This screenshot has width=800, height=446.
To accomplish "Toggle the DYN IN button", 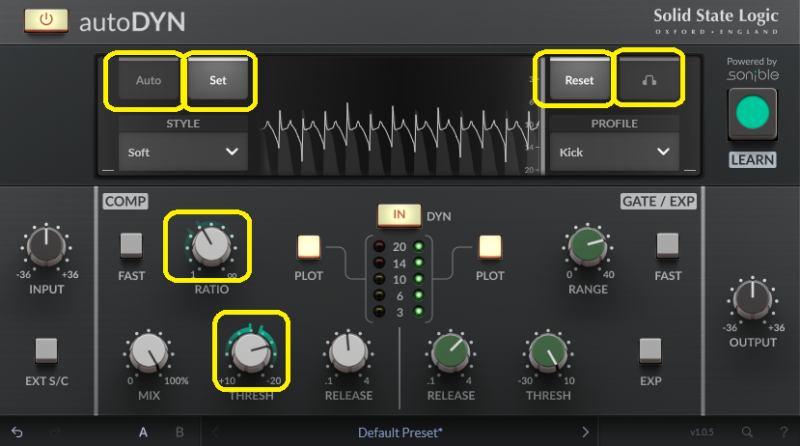I will pos(399,215).
